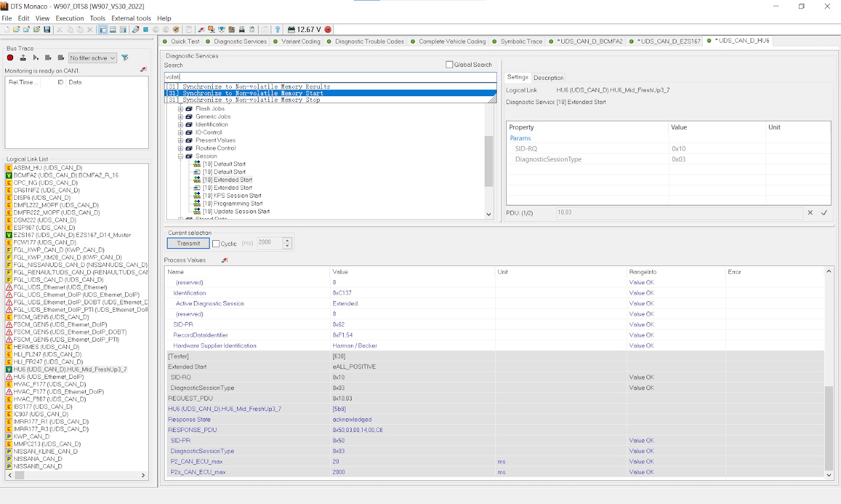Select the [10] Programming Start service
Screen dimensions: 841x504
pyautogui.click(x=233, y=203)
